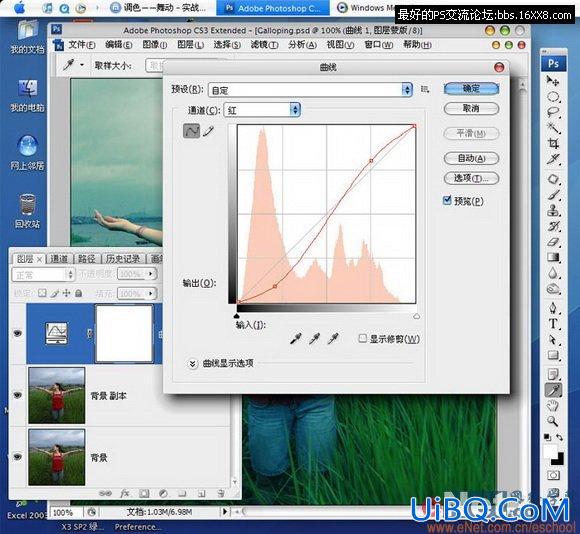Toggle the 预览(P) preview checkbox
The width and height of the screenshot is (580, 534).
tap(447, 200)
